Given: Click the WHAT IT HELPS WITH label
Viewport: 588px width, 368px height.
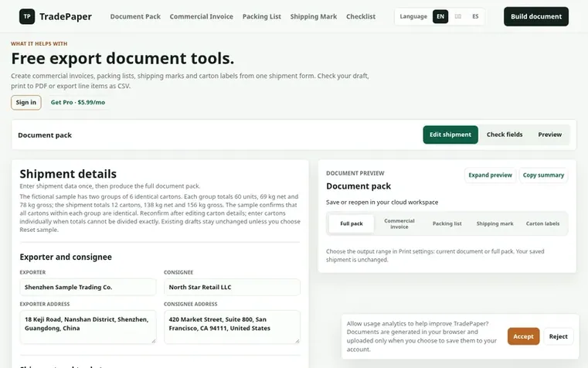Looking at the screenshot, I should 39,44.
